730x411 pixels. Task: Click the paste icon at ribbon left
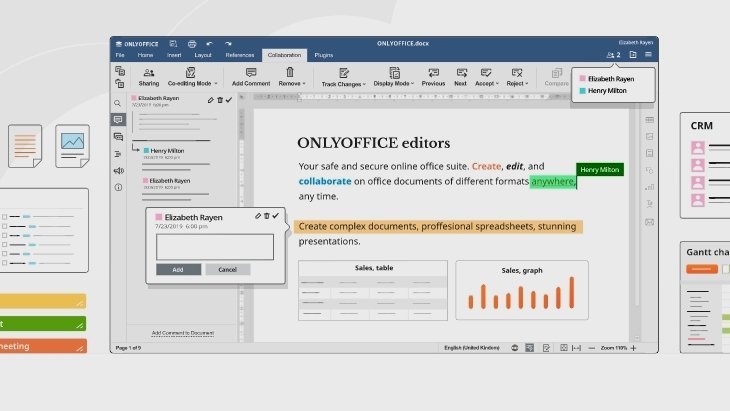[120, 83]
